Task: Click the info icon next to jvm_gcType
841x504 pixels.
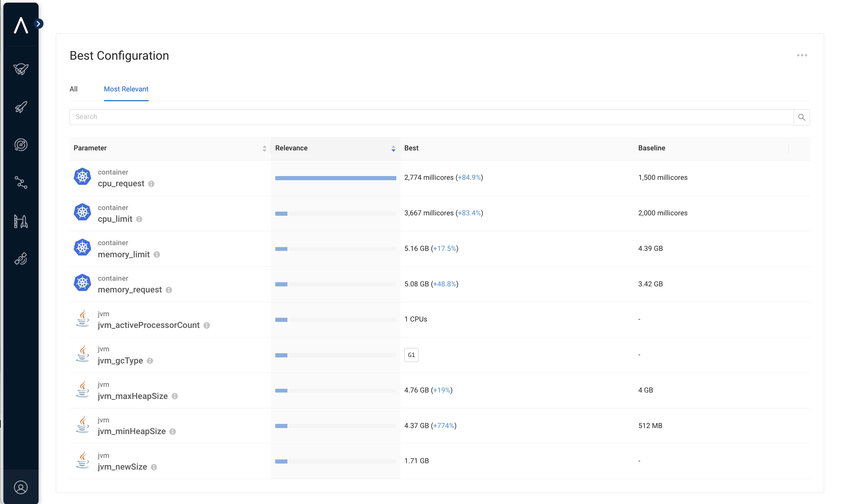Action: click(150, 361)
